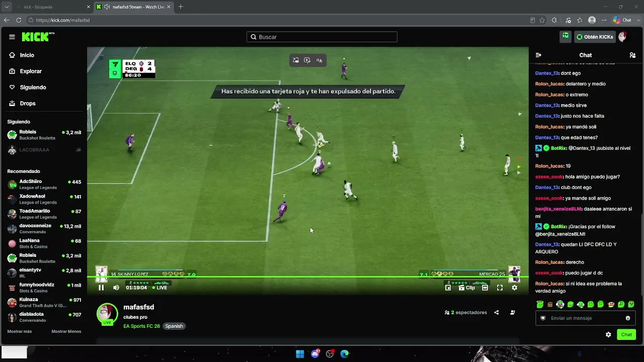644x362 pixels.
Task: Open recommended channel LaaNana
Action: (x=44, y=243)
